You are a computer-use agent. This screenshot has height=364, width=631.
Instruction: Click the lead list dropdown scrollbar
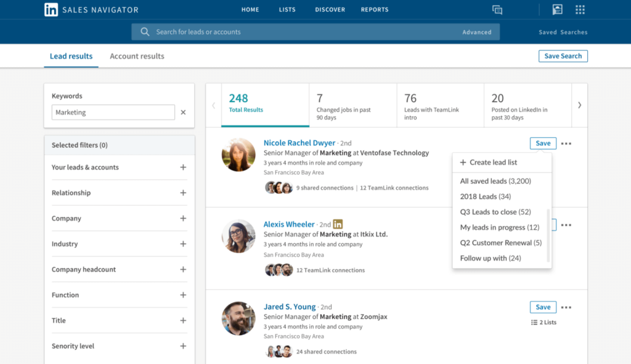coord(548,235)
